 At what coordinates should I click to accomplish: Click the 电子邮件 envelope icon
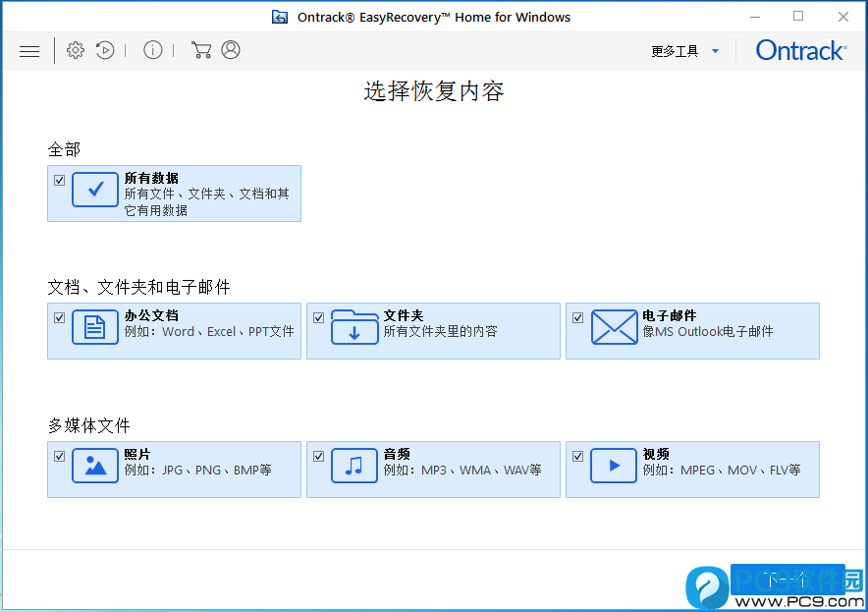(614, 327)
